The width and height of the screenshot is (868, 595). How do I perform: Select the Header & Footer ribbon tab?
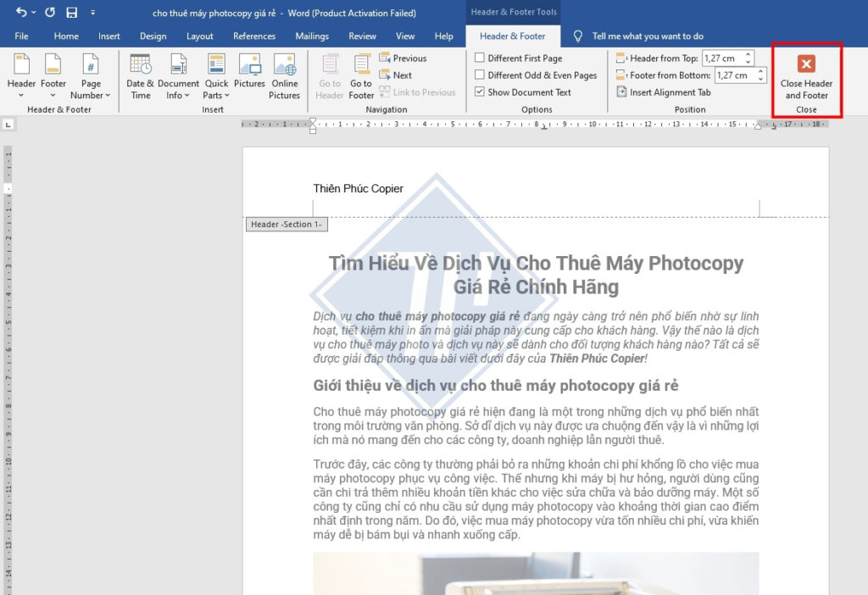pos(513,36)
